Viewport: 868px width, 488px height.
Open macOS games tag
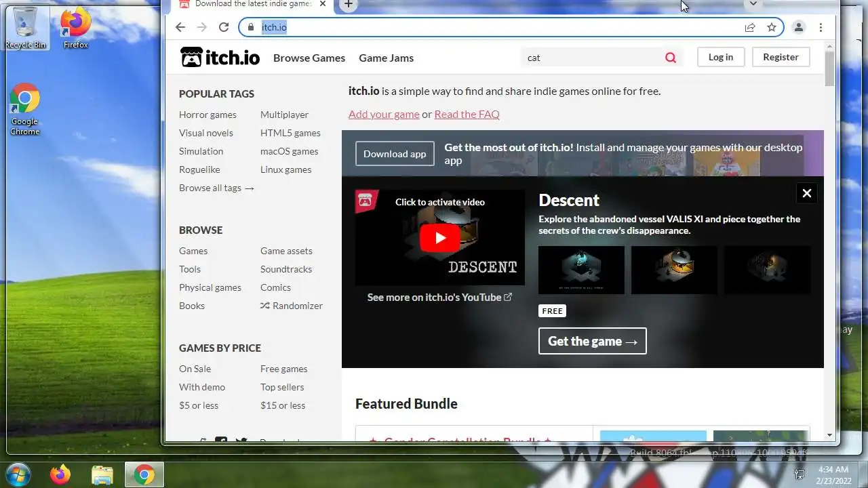pyautogui.click(x=289, y=151)
